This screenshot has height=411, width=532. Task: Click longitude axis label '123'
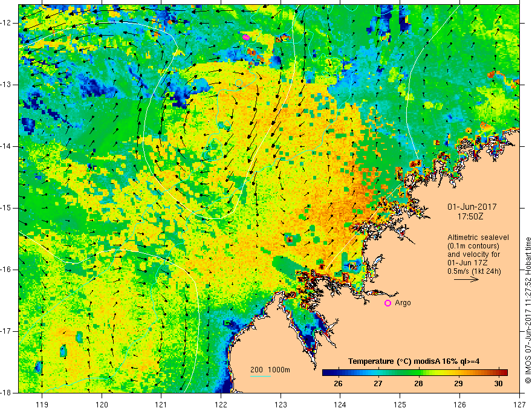[x=281, y=404]
